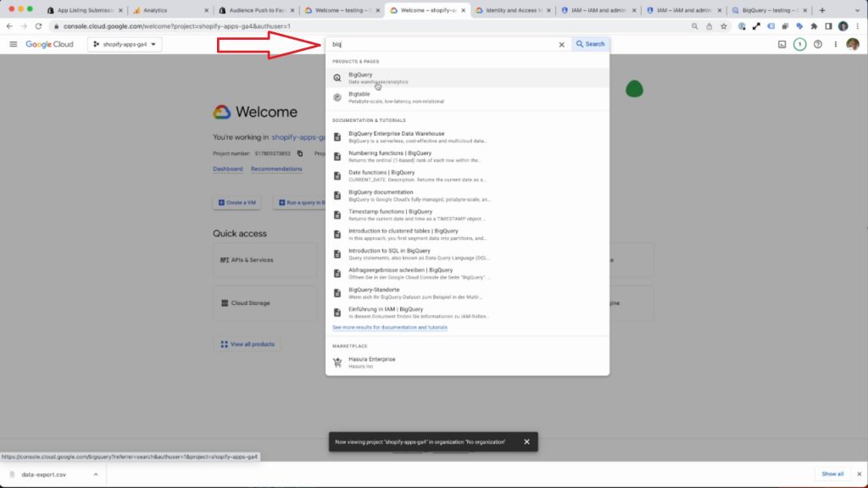
Task: Open a new browser tab
Action: pos(822,10)
